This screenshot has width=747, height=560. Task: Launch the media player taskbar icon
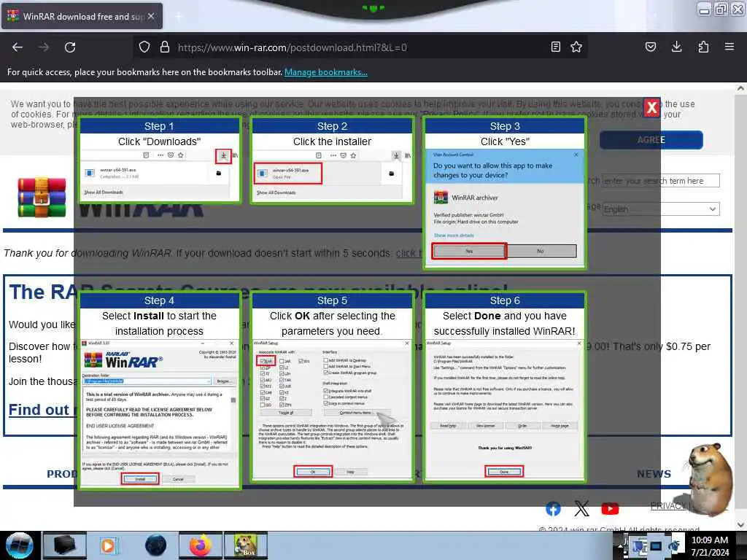click(x=109, y=545)
